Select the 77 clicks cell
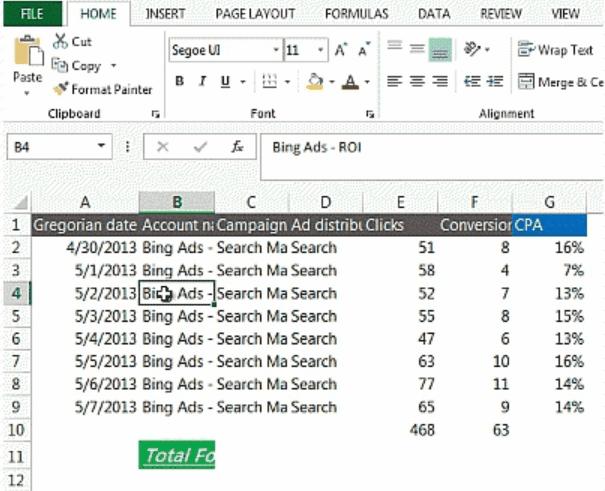The width and height of the screenshot is (605, 491). click(x=400, y=384)
